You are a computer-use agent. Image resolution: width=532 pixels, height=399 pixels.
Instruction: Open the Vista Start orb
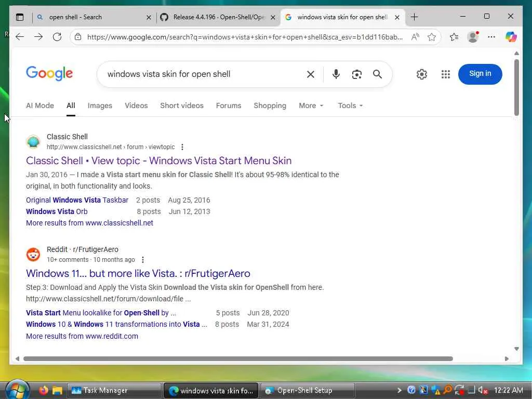pos(17,390)
